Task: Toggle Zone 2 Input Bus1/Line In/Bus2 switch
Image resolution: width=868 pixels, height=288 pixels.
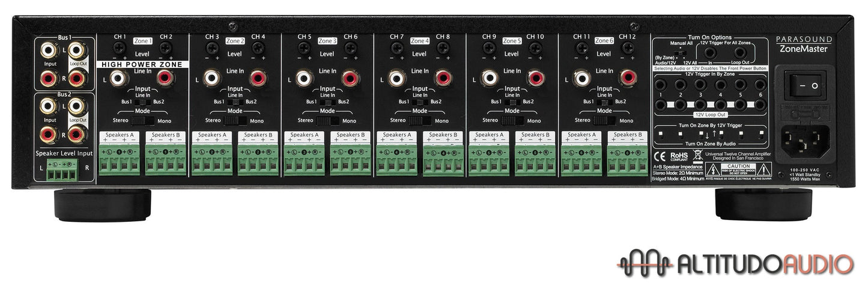Action: 235,102
